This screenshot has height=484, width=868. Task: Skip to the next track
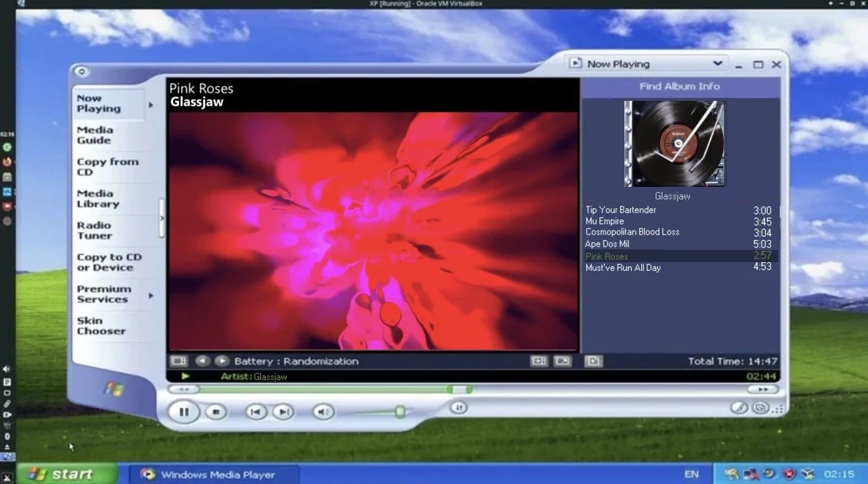(x=283, y=412)
